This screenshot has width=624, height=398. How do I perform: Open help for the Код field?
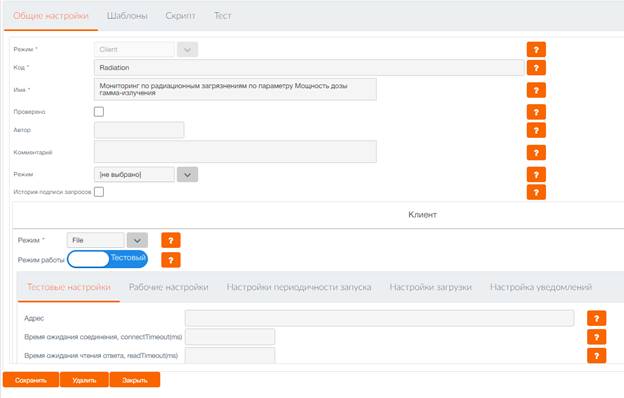coord(536,68)
